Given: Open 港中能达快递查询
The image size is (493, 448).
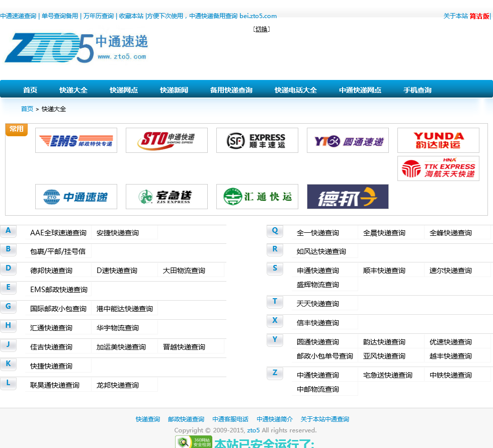Looking at the screenshot, I should (125, 309).
